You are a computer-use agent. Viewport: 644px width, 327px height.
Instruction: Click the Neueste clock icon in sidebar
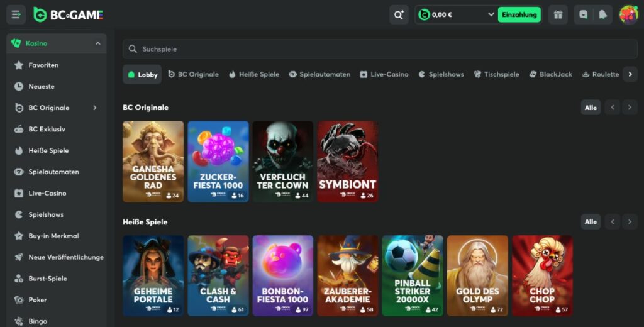(x=19, y=86)
